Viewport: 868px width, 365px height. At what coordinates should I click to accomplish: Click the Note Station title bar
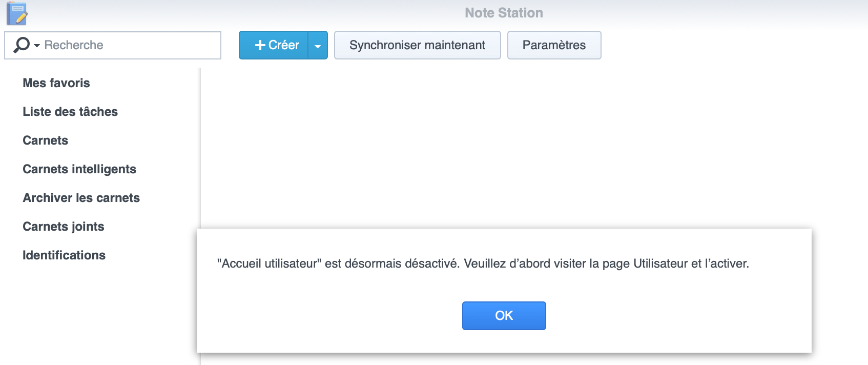pos(504,13)
